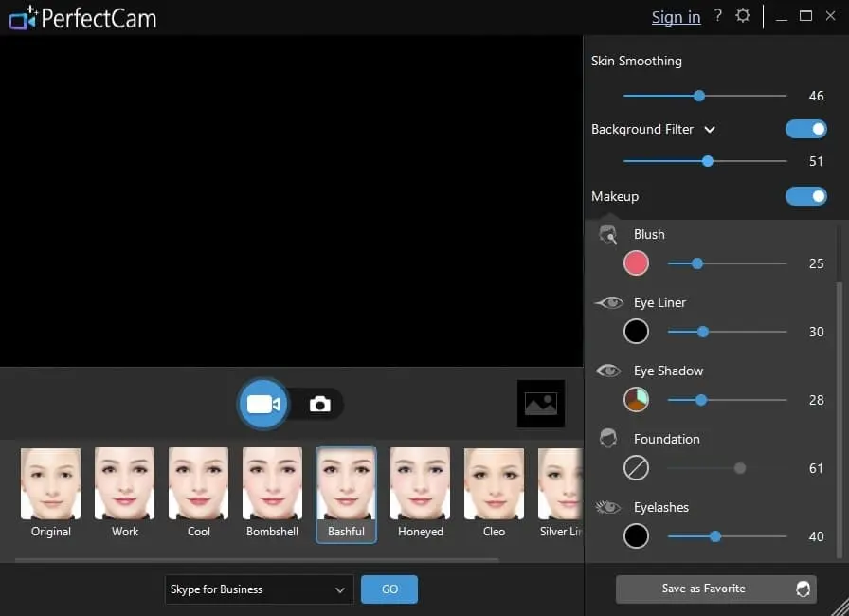Select the Original face preset

click(x=51, y=494)
